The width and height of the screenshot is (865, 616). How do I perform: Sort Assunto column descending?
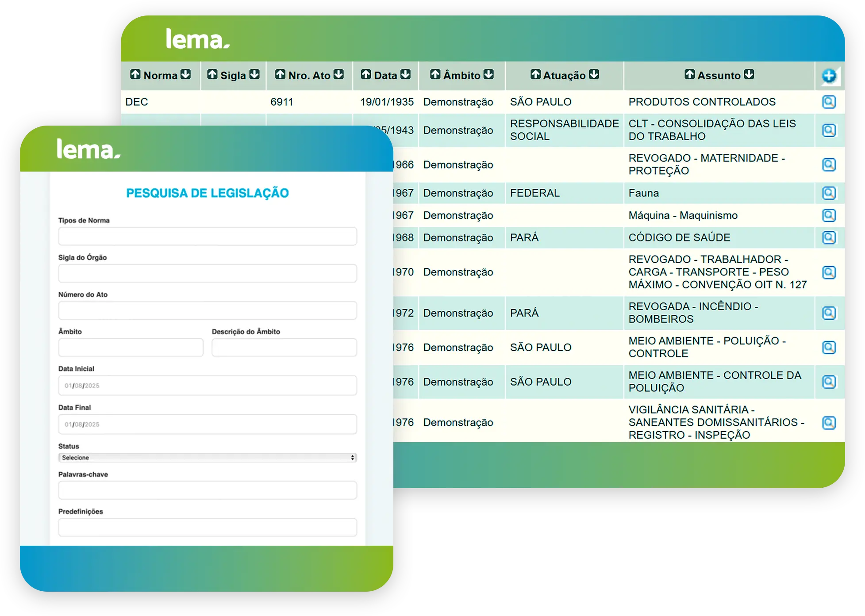click(749, 74)
